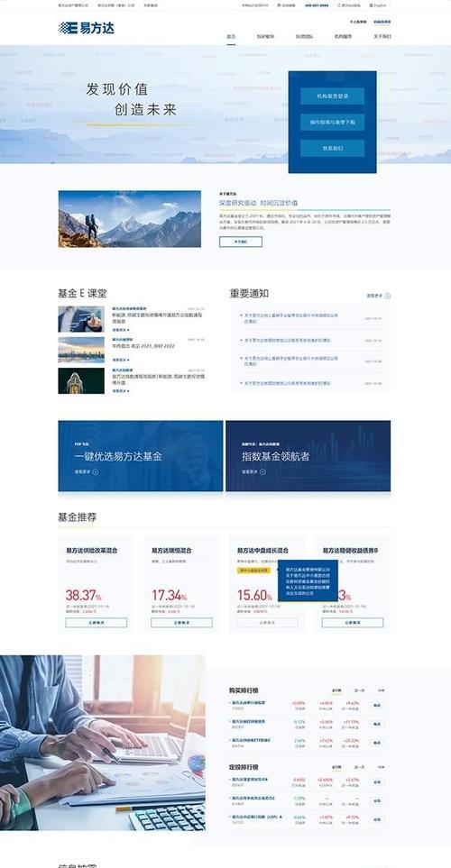Click circled arrow on 一键优选易方达基金 banner

96,472
